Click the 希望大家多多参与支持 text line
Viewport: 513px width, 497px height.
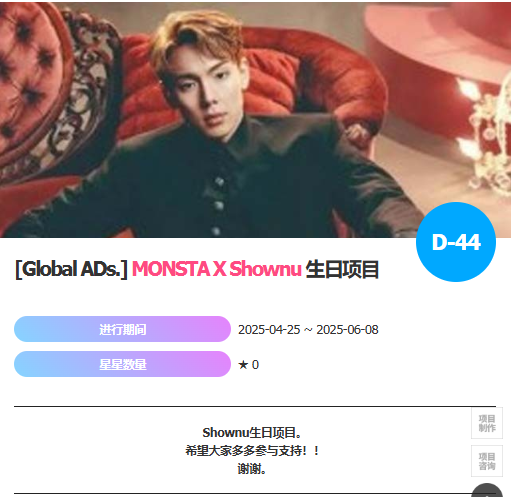(252, 451)
